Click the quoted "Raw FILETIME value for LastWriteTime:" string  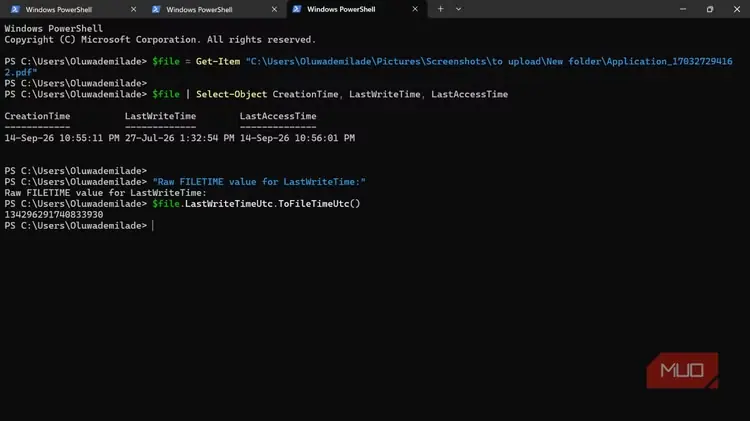pos(259,182)
